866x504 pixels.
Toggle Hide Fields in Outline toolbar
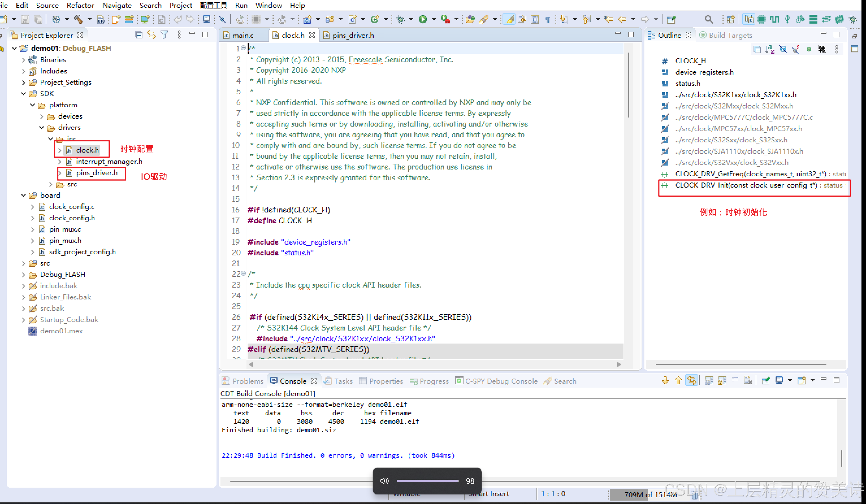tap(783, 49)
